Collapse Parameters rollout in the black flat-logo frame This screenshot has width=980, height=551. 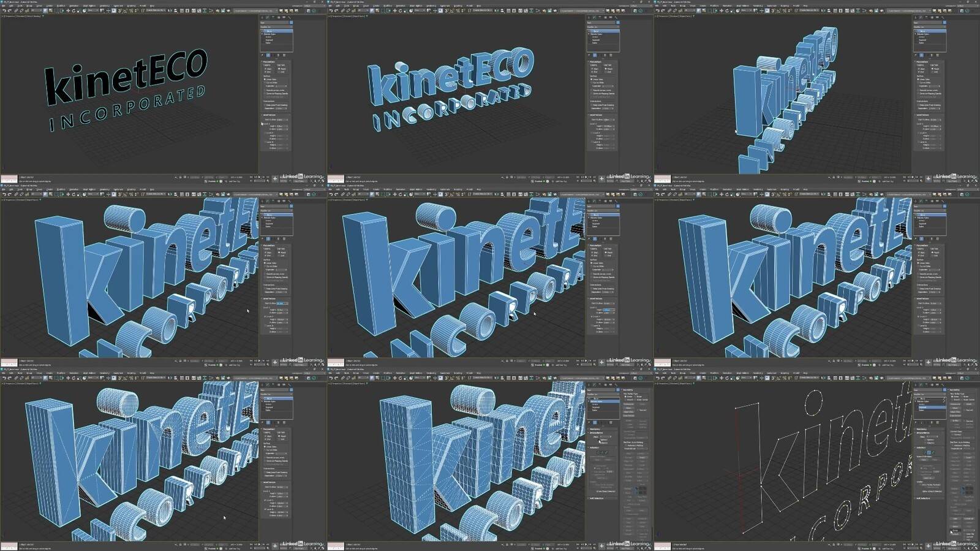click(x=269, y=61)
